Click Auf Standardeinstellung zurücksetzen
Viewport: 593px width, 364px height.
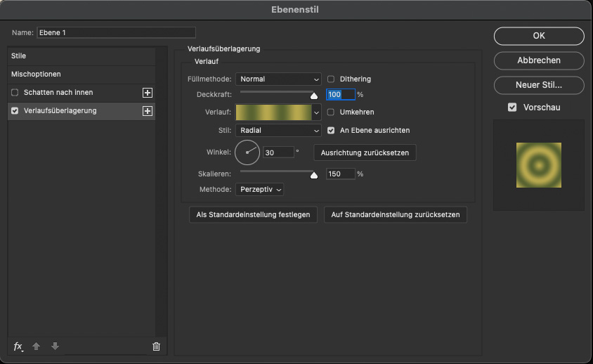(x=396, y=215)
